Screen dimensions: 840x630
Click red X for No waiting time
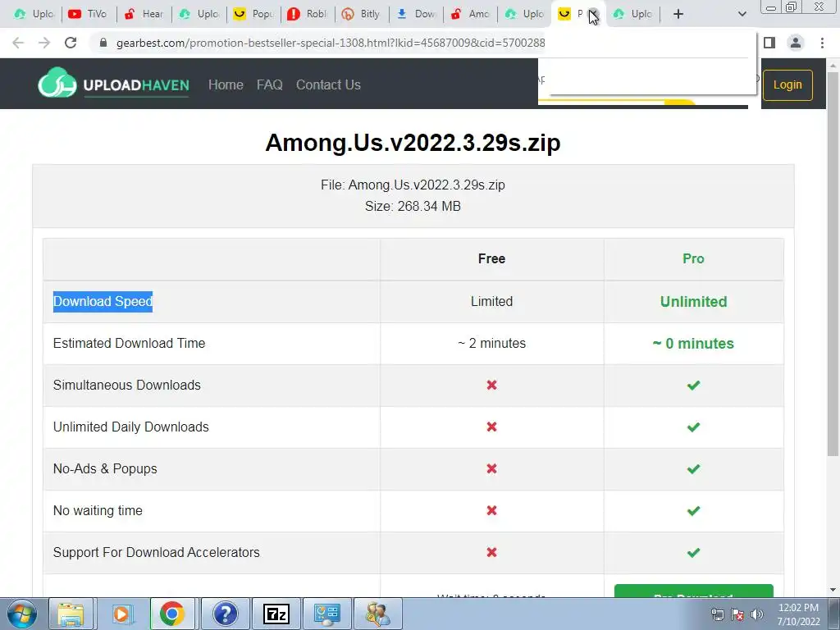tap(492, 510)
